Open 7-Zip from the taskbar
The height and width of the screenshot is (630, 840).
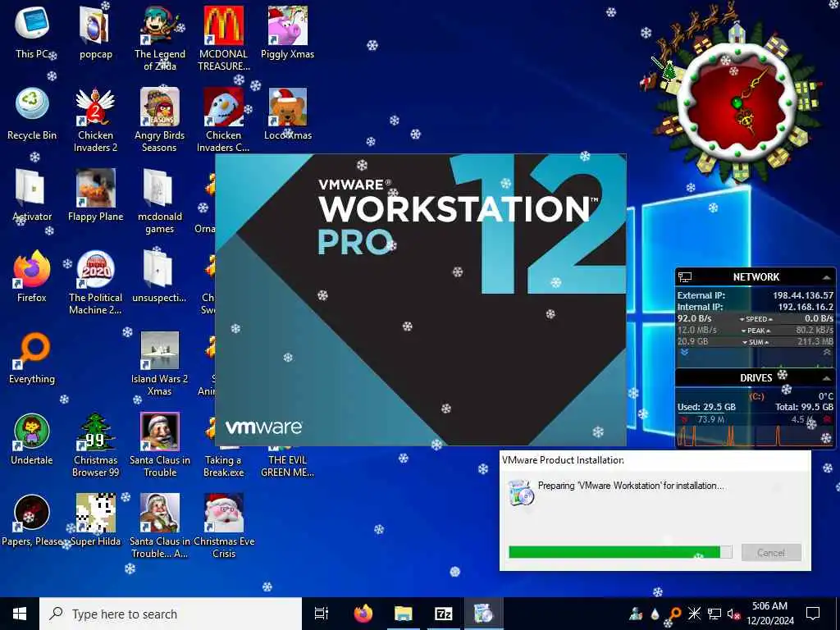(443, 614)
